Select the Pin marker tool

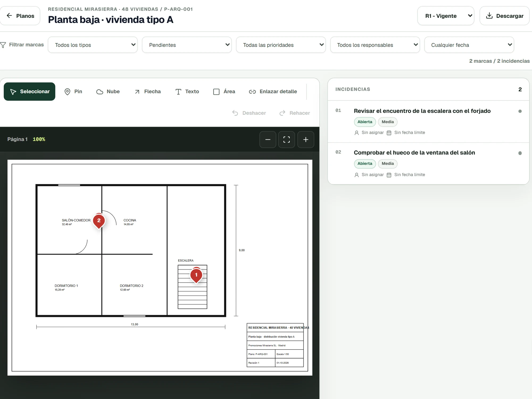[73, 92]
